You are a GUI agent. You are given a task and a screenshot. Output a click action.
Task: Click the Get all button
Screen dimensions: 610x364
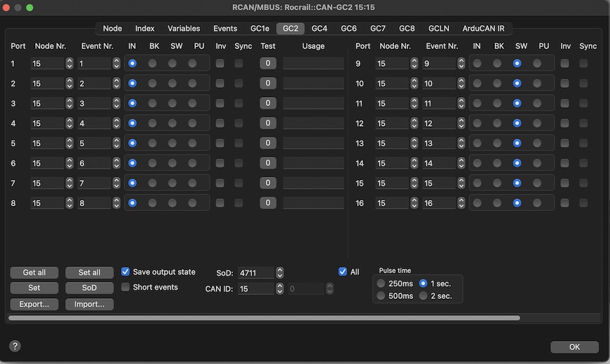point(34,273)
